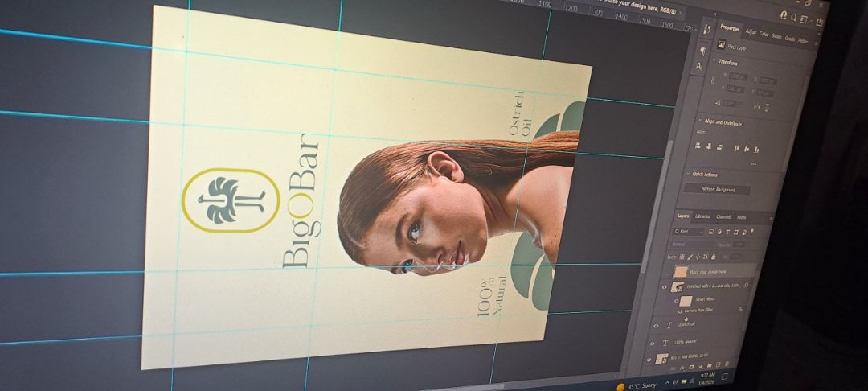Open the taskbar clock showing 9:27 AM
Screen dimensions: 868x391
pos(707,378)
